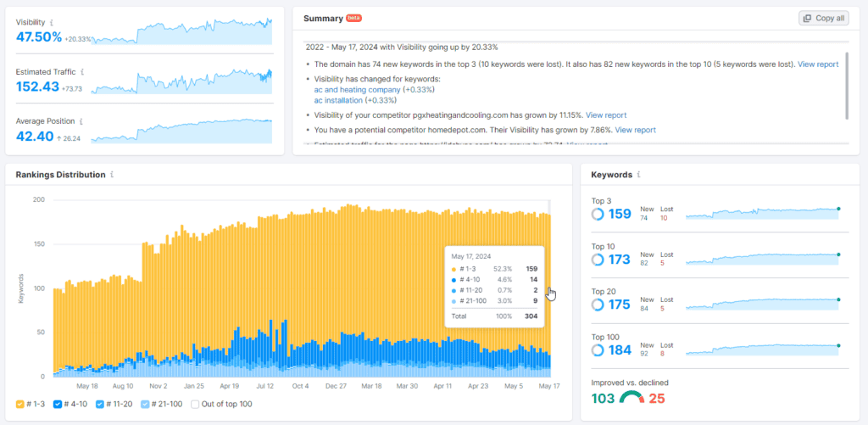Click the # 1-3 row in chart tooltip
Screen dimensions: 868x425
[494, 269]
